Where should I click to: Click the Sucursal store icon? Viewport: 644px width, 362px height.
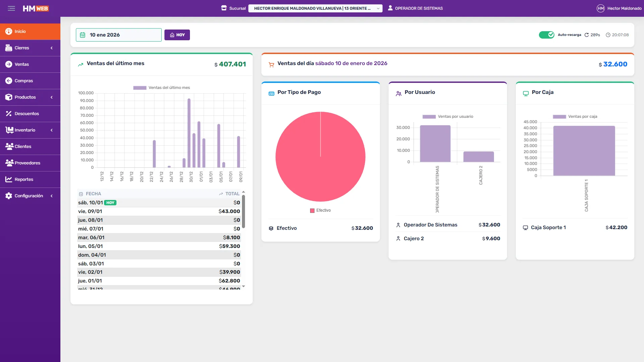click(x=224, y=8)
